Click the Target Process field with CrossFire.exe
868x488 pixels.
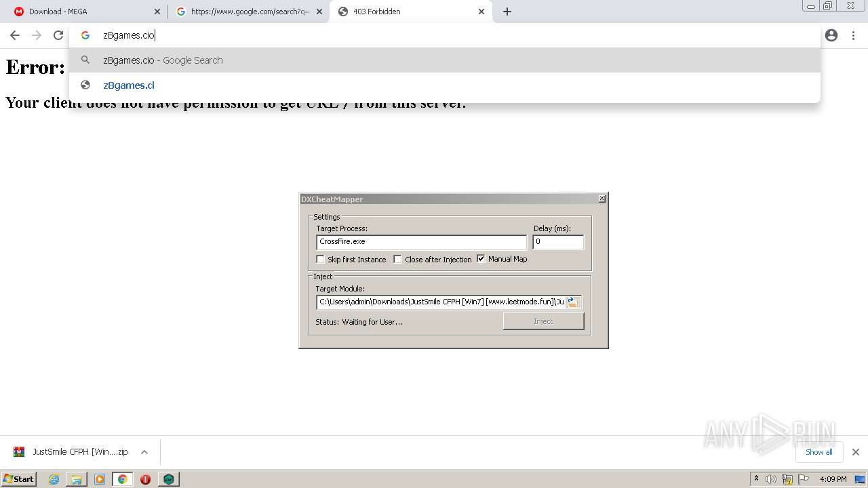pyautogui.click(x=421, y=242)
